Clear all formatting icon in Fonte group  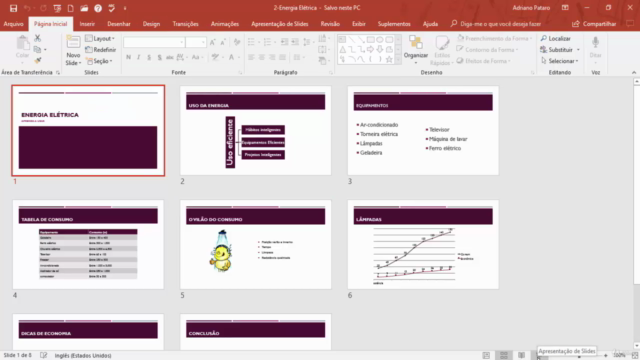237,42
